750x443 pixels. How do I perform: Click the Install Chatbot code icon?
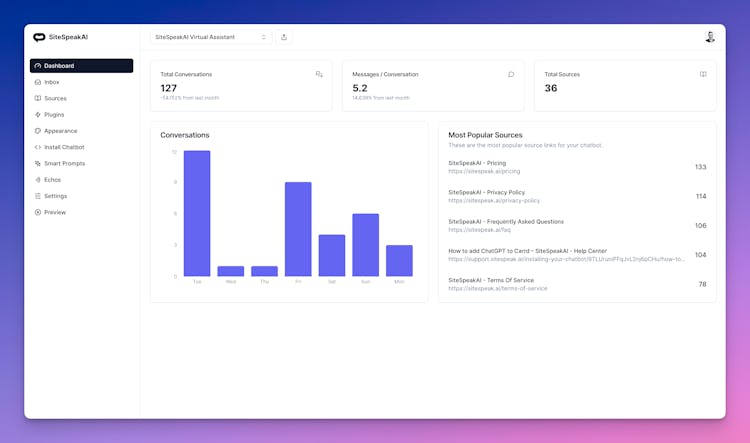[38, 147]
